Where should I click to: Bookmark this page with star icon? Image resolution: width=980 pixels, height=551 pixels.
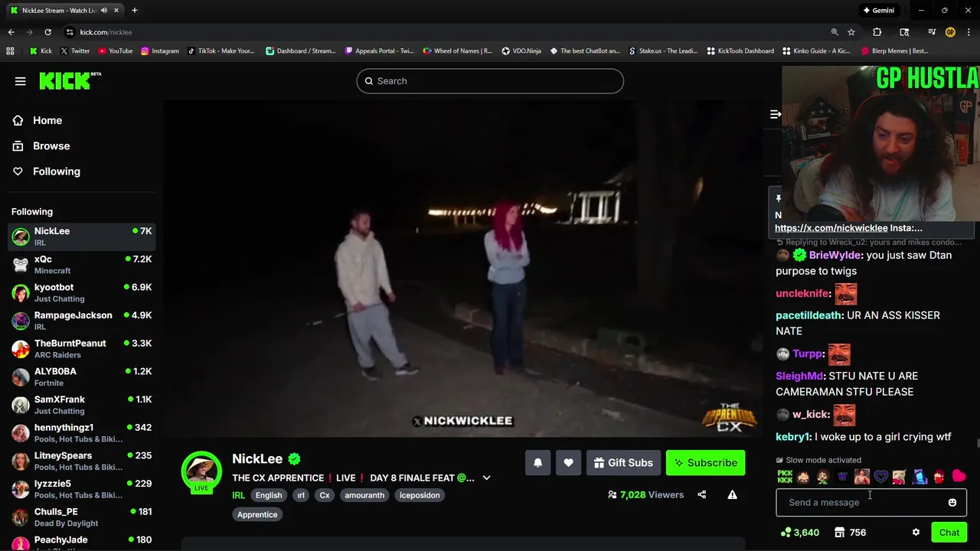(x=851, y=32)
